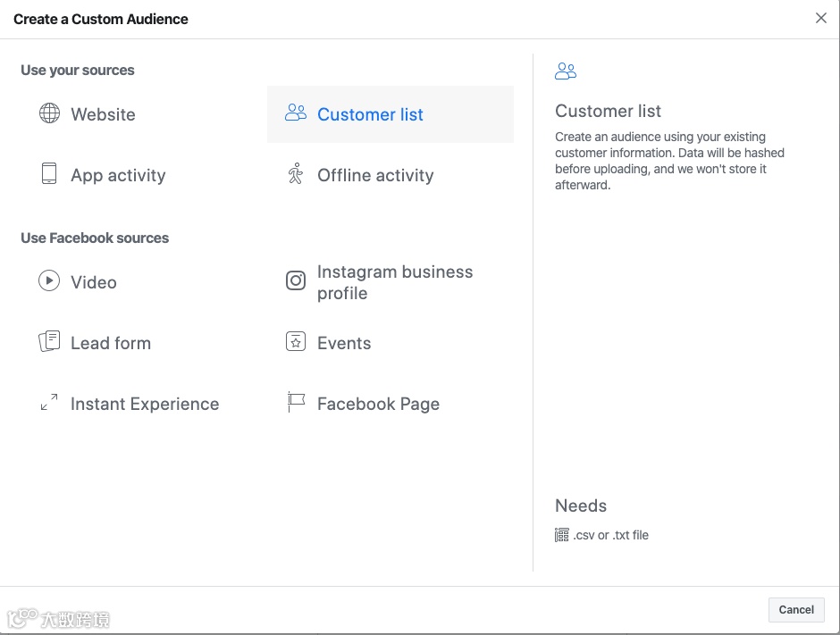Click the Lead form document icon
The height and width of the screenshot is (635, 840).
click(49, 341)
